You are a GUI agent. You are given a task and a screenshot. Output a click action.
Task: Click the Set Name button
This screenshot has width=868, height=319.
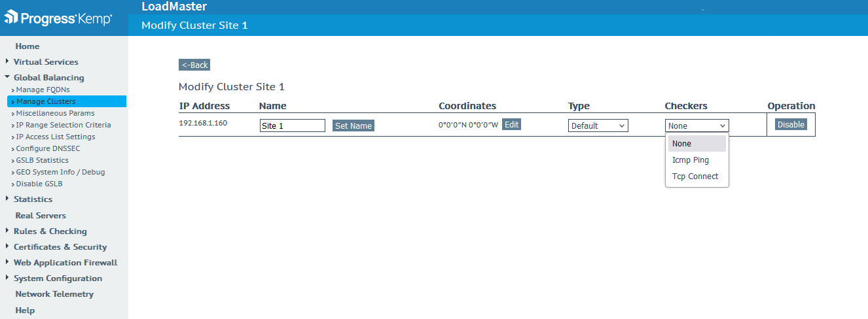click(x=353, y=126)
